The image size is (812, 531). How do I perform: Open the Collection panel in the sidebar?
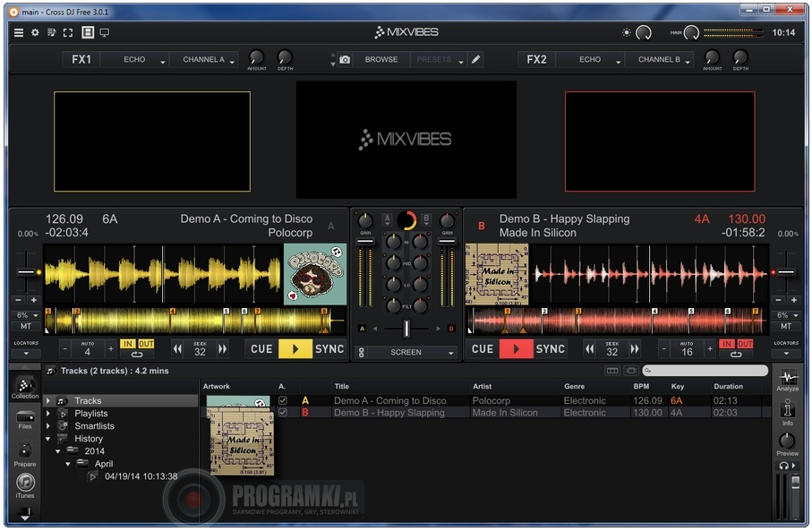pos(24,389)
